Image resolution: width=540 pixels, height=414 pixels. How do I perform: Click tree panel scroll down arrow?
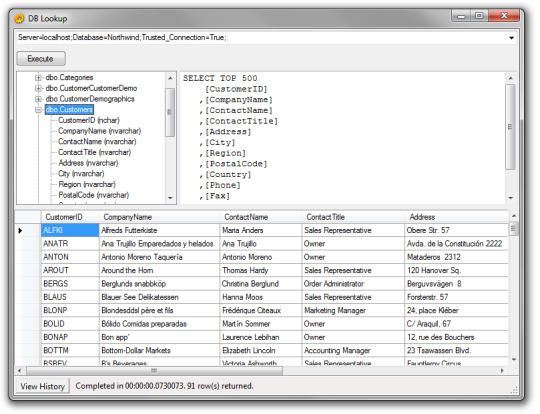[170, 198]
